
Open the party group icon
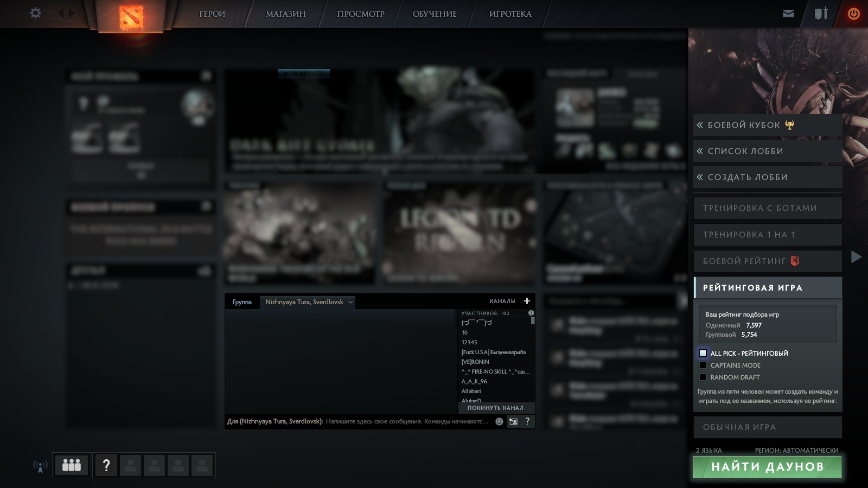pos(72,465)
